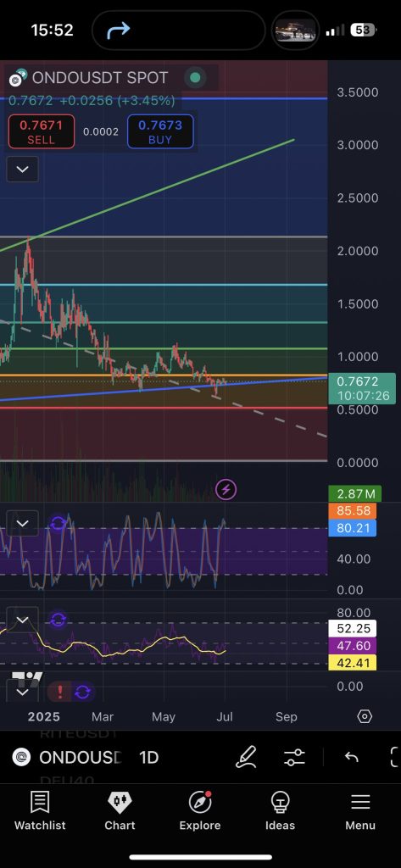401x868 pixels.
Task: Tap the ONDO logo in the bottom toolbar
Action: point(21,757)
